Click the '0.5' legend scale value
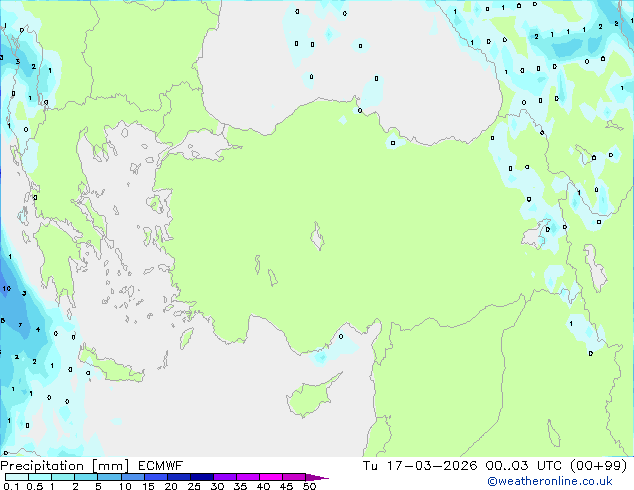 (35, 486)
